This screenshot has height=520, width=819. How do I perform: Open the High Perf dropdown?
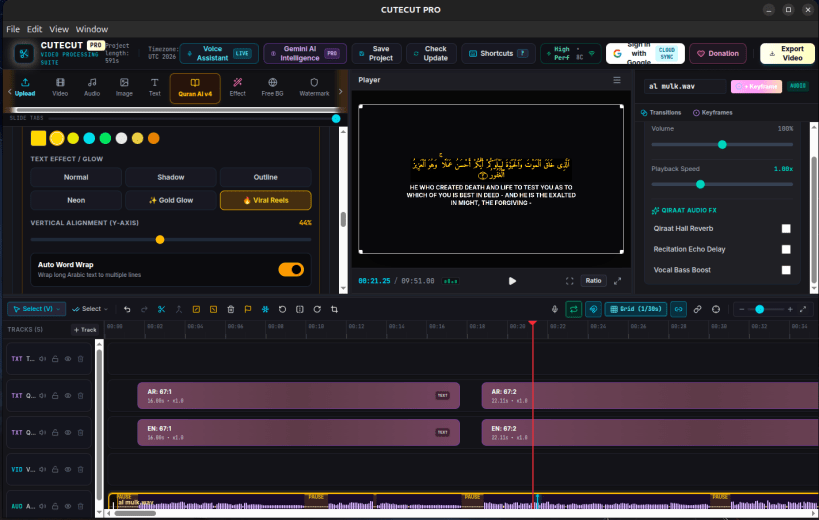570,53
